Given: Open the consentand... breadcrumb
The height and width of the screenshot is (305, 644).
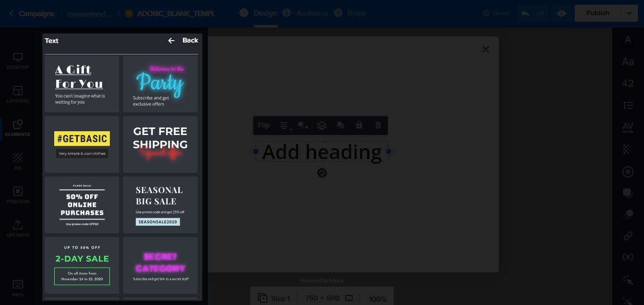Looking at the screenshot, I should click(90, 14).
